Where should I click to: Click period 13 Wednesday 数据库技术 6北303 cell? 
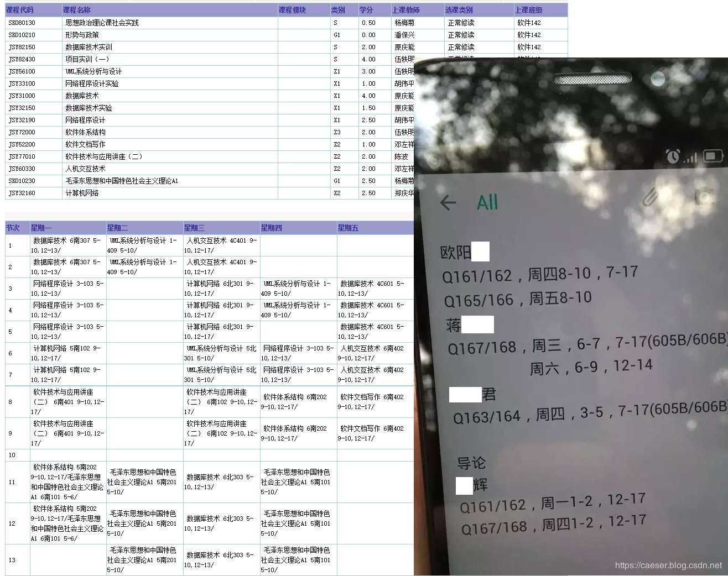[221, 560]
